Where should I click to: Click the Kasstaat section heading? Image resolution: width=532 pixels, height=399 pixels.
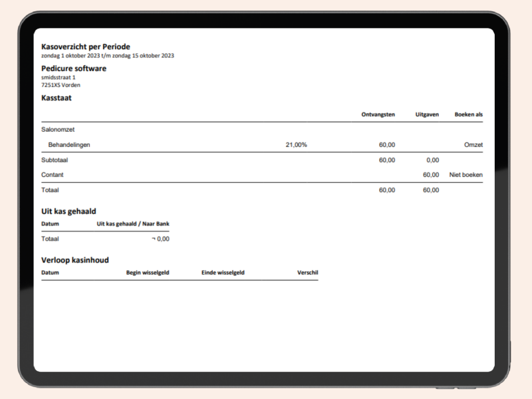(57, 98)
